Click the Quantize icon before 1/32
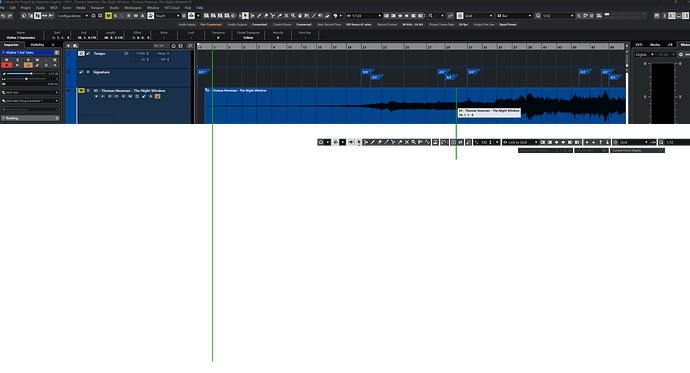Viewport: 690px width, 373px height. click(538, 16)
